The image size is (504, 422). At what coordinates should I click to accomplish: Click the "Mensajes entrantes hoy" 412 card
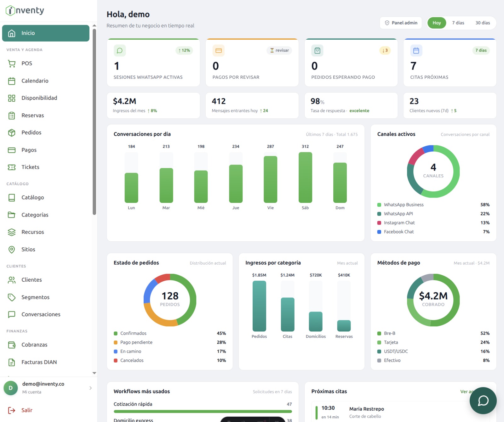252,105
